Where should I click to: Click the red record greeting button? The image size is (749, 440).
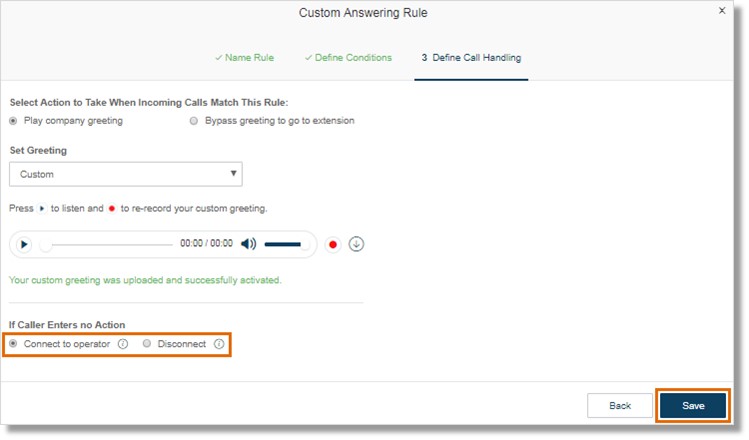point(333,245)
